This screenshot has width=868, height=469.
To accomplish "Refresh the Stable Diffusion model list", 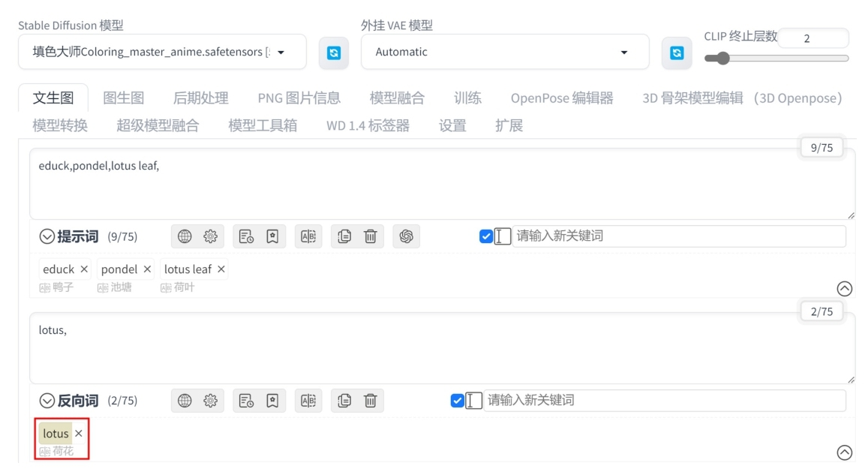I will [x=333, y=53].
